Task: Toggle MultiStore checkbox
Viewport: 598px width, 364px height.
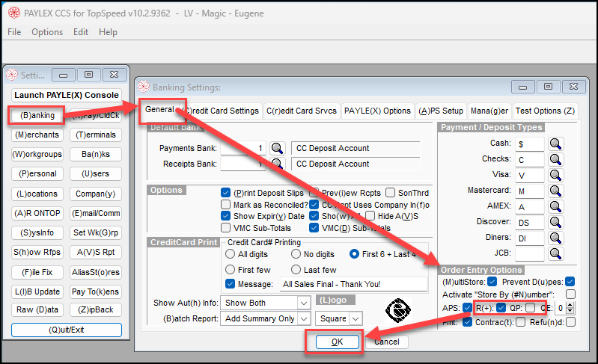Action: (492, 282)
